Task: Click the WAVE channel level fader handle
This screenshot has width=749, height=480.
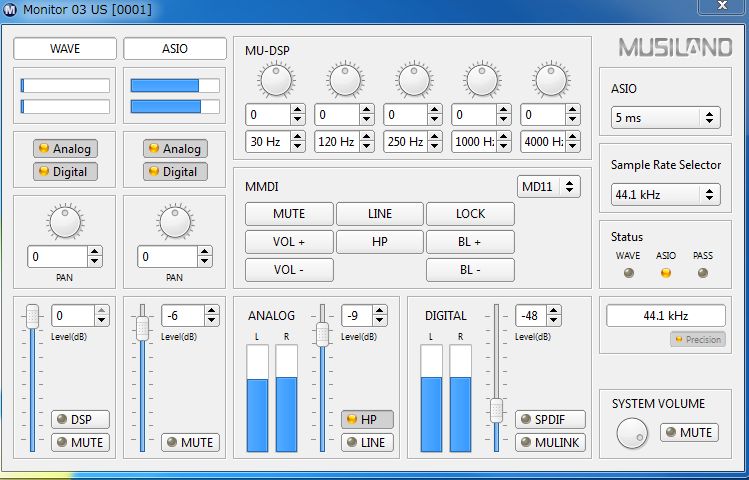Action: pyautogui.click(x=32, y=316)
